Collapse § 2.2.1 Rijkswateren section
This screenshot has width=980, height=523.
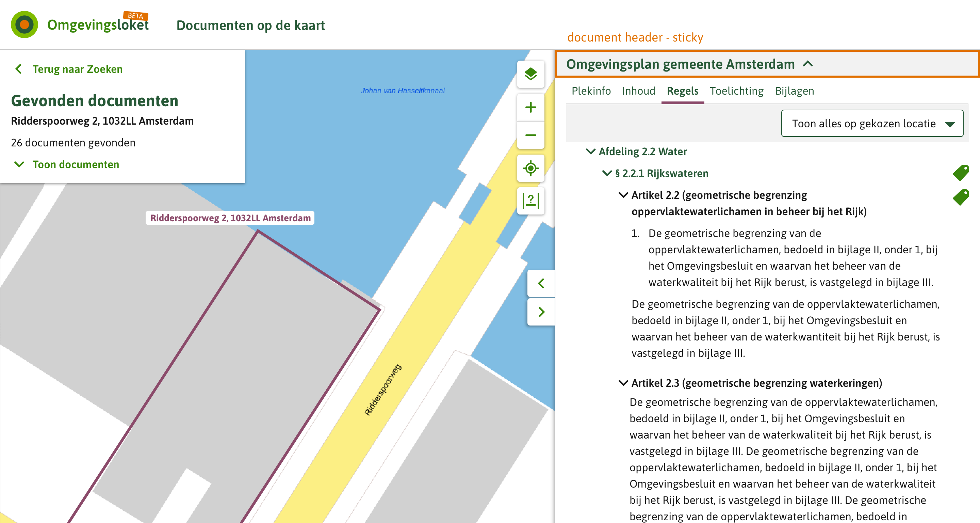pyautogui.click(x=607, y=173)
